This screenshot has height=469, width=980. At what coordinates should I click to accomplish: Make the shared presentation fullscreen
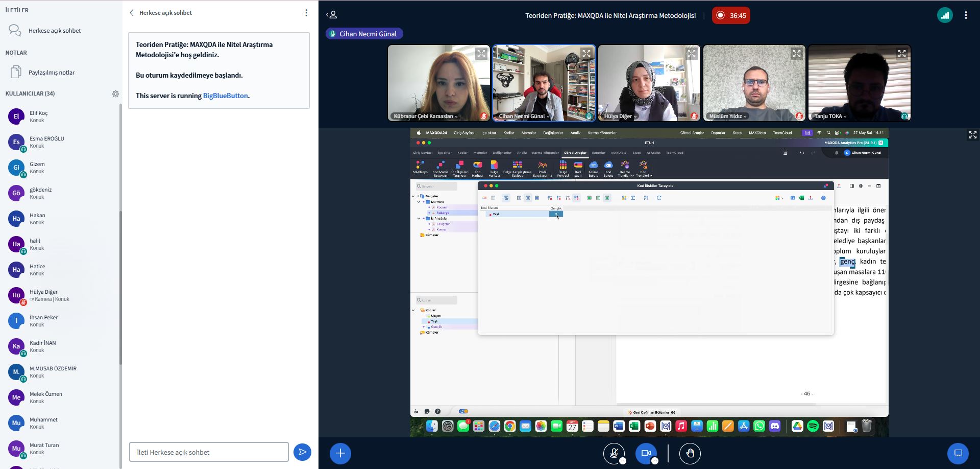tap(972, 135)
